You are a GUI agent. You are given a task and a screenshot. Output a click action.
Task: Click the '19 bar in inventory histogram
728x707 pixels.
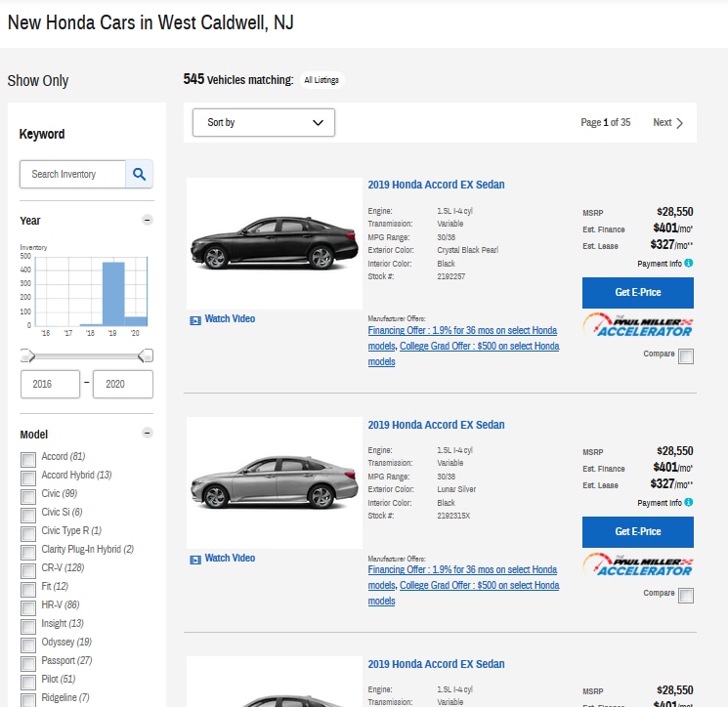point(113,294)
